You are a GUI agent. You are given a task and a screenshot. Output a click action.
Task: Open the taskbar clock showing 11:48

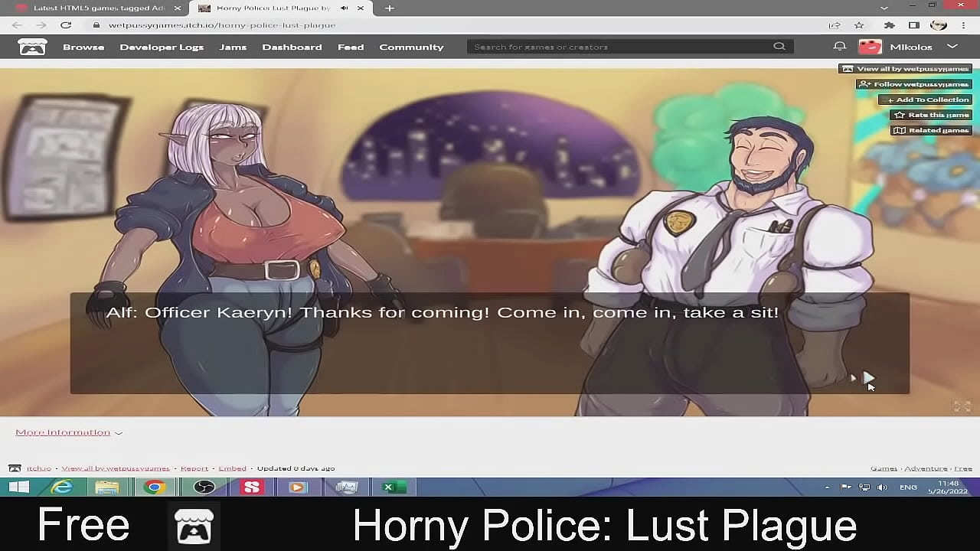[x=949, y=487]
